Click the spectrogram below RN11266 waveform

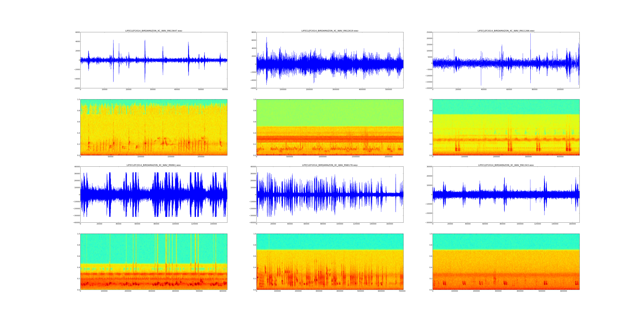coord(506,127)
